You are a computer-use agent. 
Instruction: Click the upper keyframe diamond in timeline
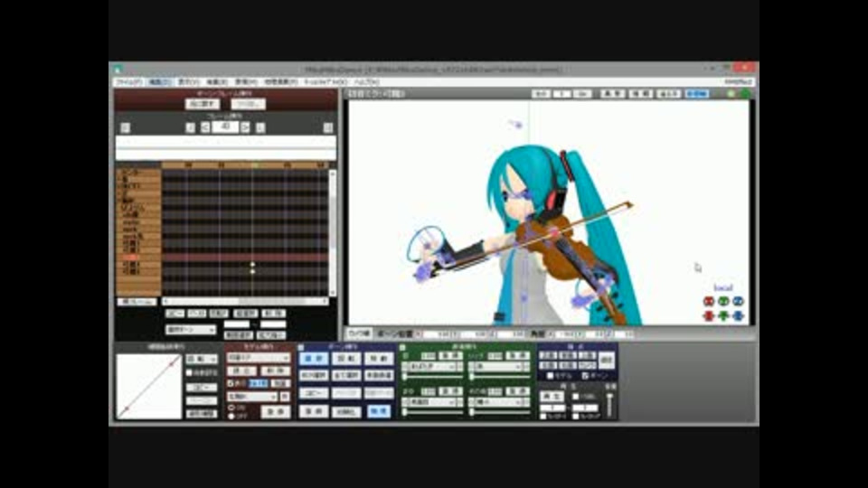(252, 265)
